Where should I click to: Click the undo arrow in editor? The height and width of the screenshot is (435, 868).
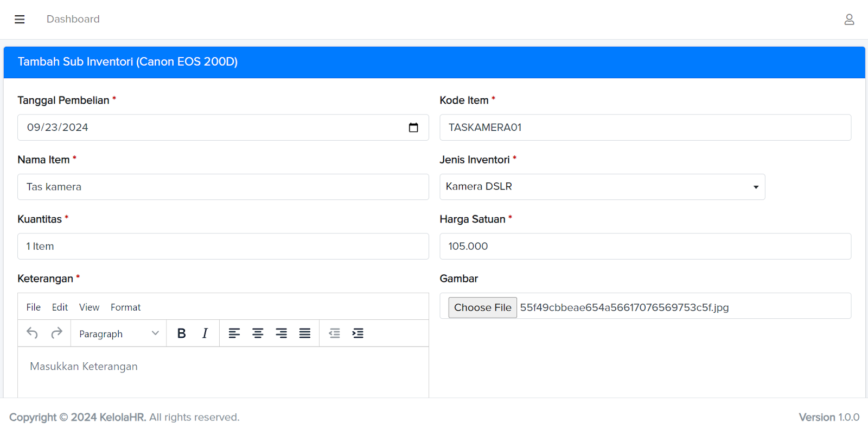click(x=33, y=333)
